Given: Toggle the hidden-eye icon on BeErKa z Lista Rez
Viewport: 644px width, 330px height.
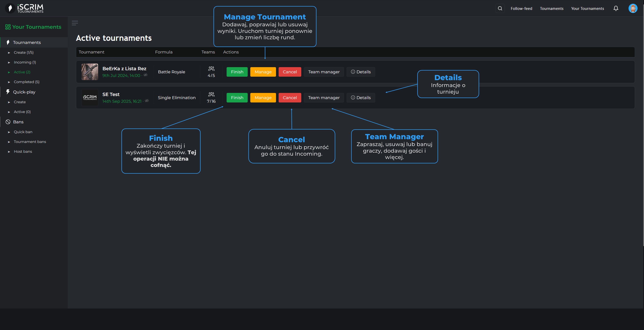Looking at the screenshot, I should [146, 75].
